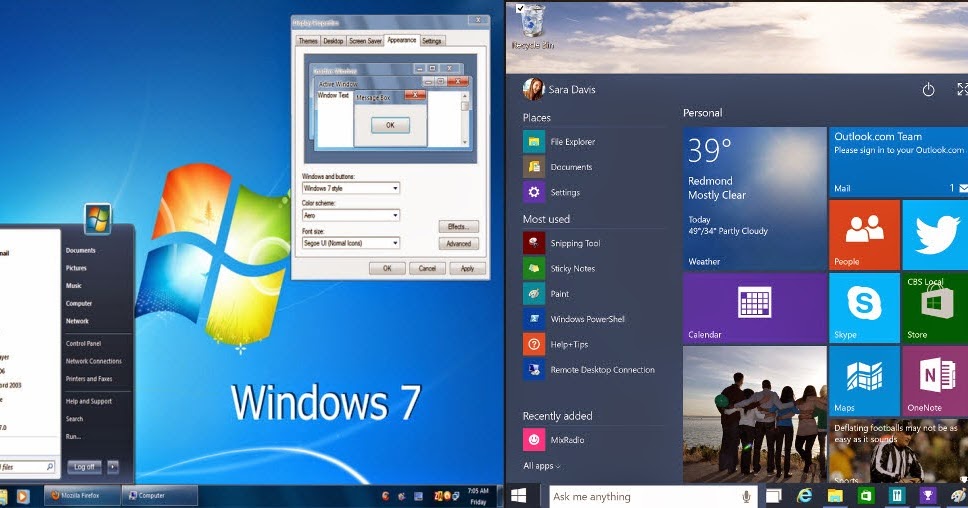Open the Maps tile
968x508 pixels.
point(864,381)
